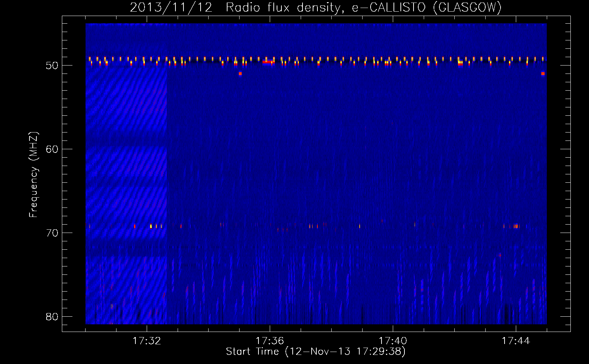This screenshot has width=589, height=364.
Task: Click the "Start Time (12-Nov-13 17:29:38)" label
Action: tap(316, 352)
